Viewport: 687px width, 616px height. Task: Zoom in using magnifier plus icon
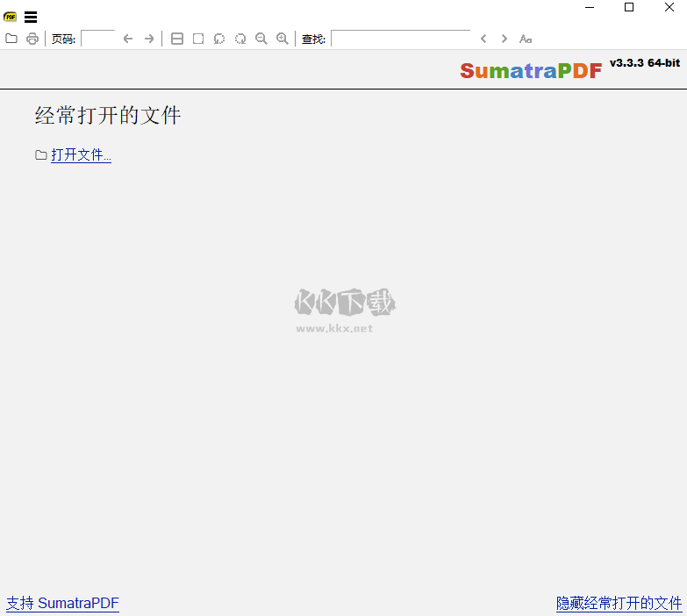tap(283, 39)
